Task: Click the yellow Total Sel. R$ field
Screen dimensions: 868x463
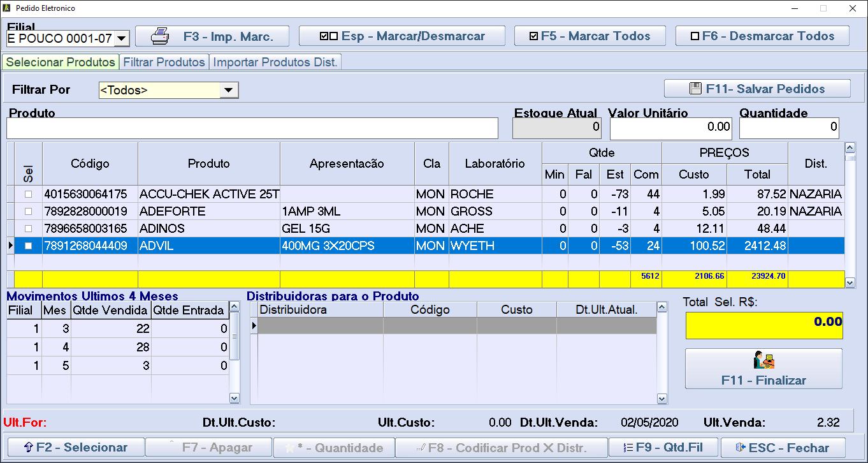Action: click(764, 325)
